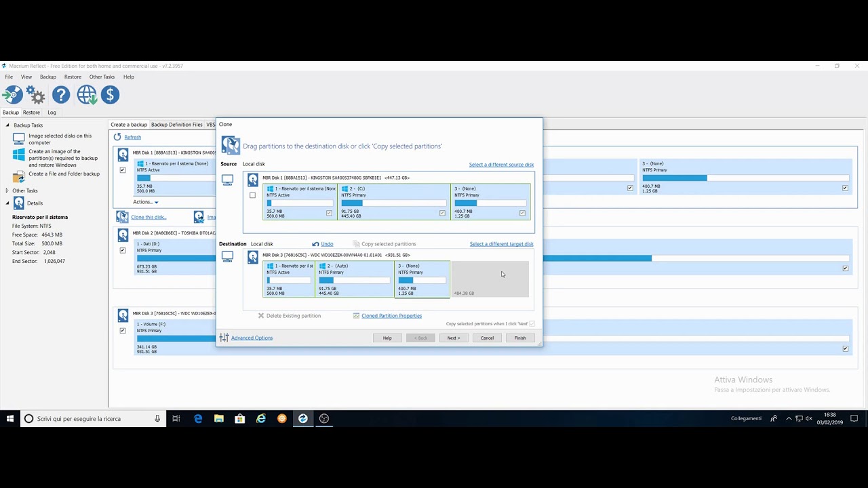Click the Refresh arrow icon
The height and width of the screenshot is (488, 868).
(x=117, y=137)
